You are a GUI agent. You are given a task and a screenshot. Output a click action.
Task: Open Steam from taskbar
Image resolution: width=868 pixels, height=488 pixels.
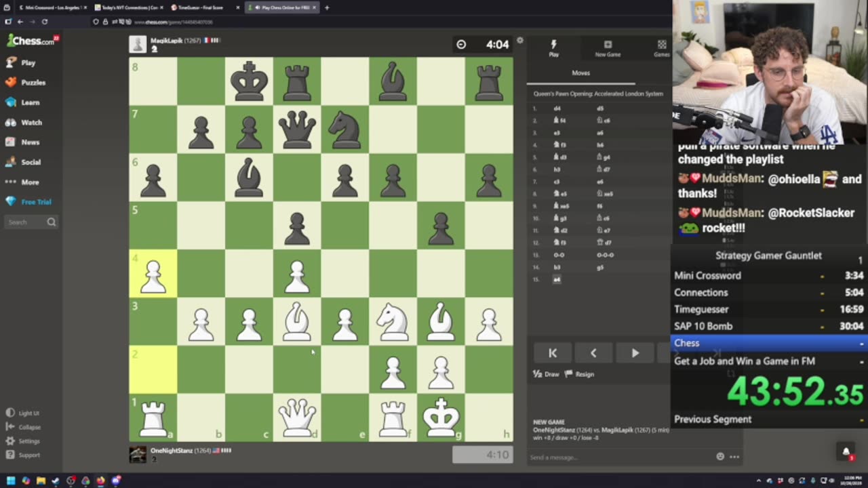click(56, 481)
